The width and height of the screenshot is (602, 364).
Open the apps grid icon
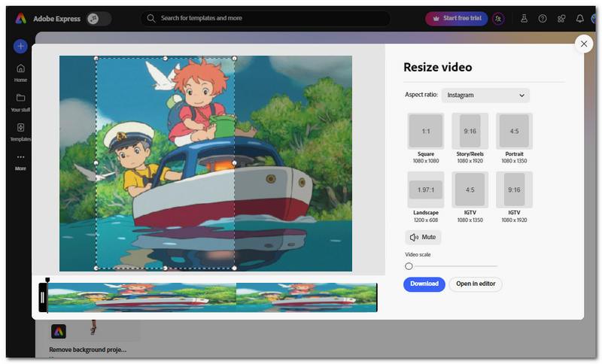click(561, 18)
